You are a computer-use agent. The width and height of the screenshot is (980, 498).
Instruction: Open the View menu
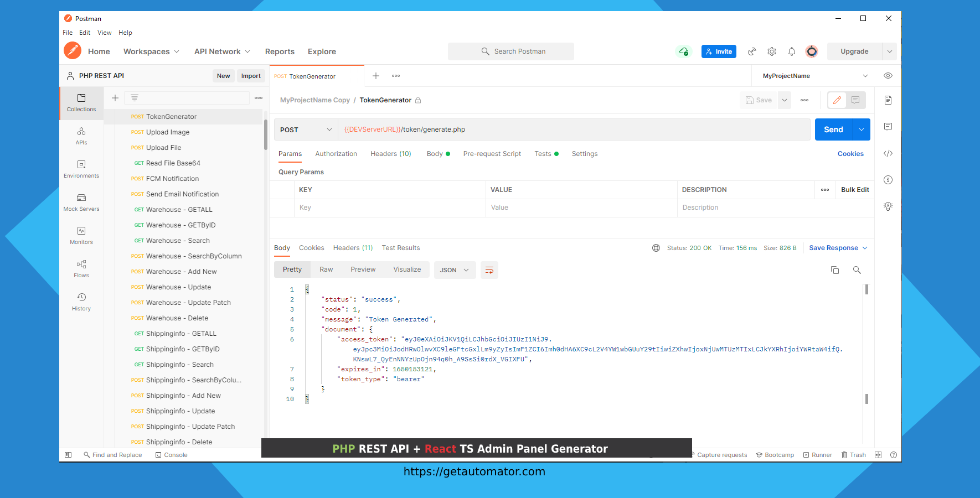[x=104, y=33]
